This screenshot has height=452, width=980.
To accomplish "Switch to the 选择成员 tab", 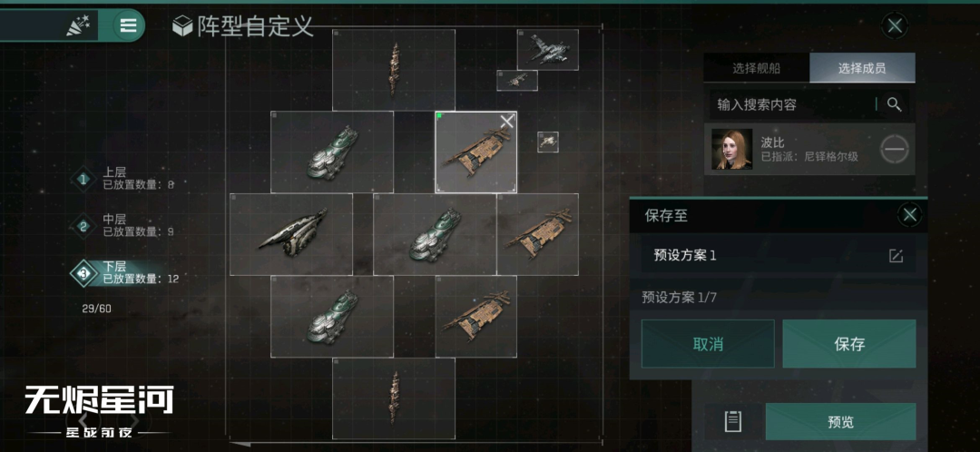I will point(862,68).
